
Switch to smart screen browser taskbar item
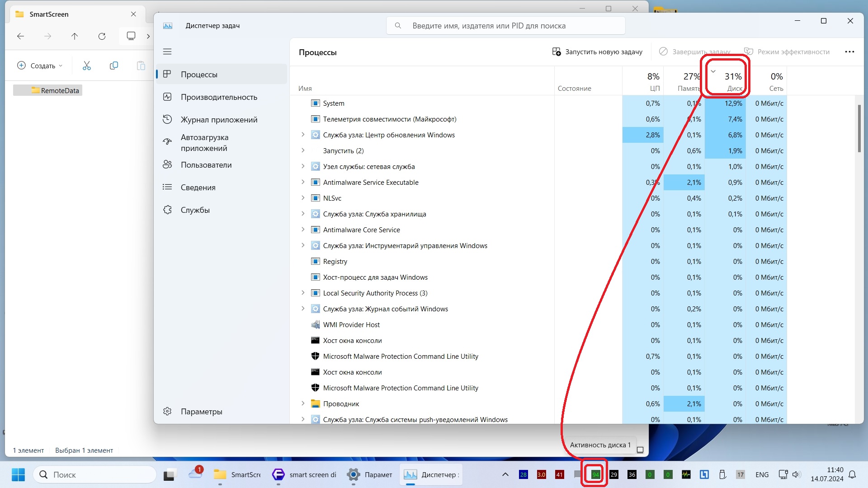point(304,474)
